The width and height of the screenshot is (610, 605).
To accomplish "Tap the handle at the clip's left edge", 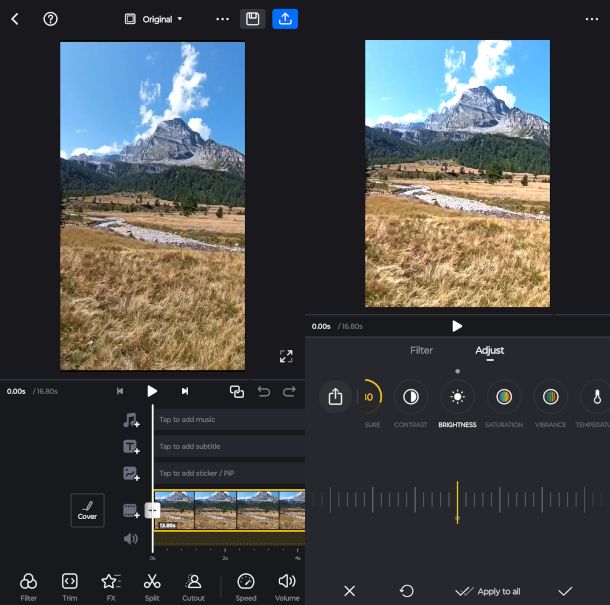I will (x=152, y=510).
